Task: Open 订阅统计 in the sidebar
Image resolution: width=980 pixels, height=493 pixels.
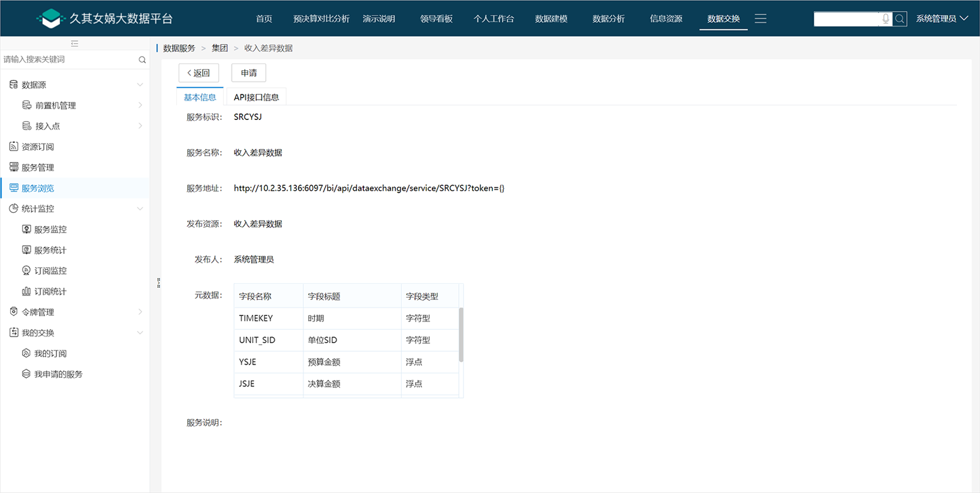Action: click(50, 291)
